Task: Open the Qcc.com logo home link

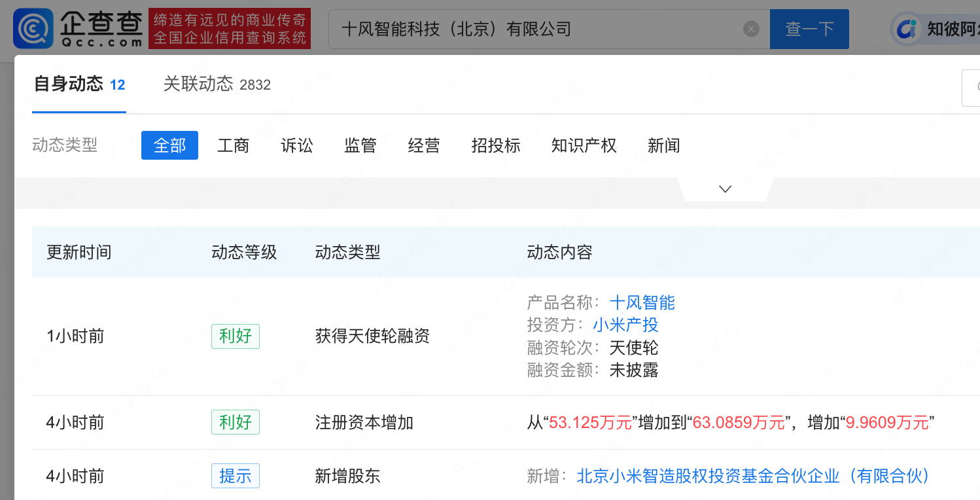Action: (x=79, y=29)
